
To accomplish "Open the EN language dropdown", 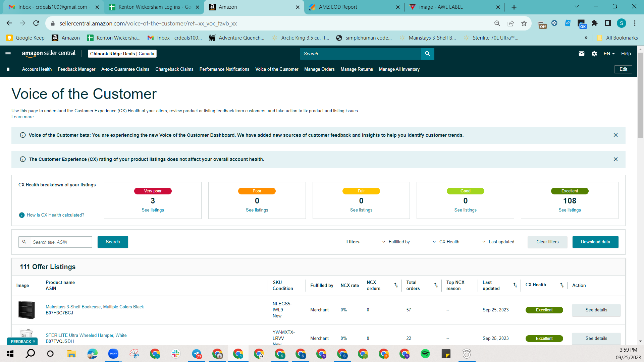I will [x=609, y=54].
